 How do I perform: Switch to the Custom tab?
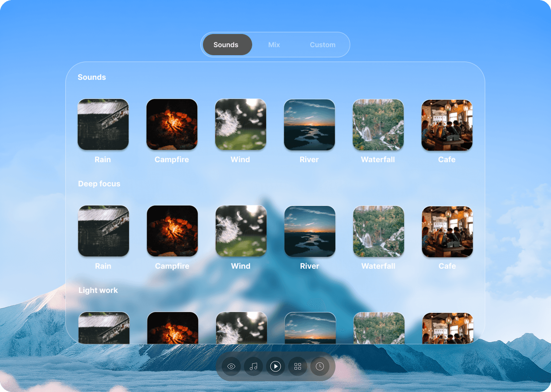tap(322, 45)
